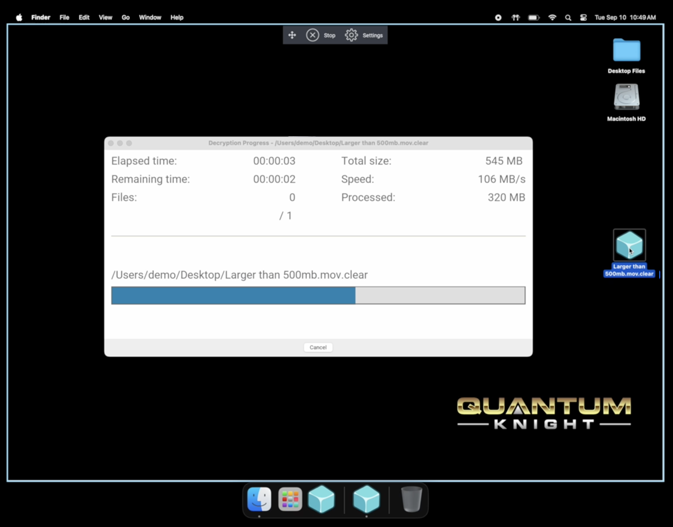The height and width of the screenshot is (527, 673).
Task: Click the Elapsed time value 00:00:03
Action: pyautogui.click(x=274, y=161)
